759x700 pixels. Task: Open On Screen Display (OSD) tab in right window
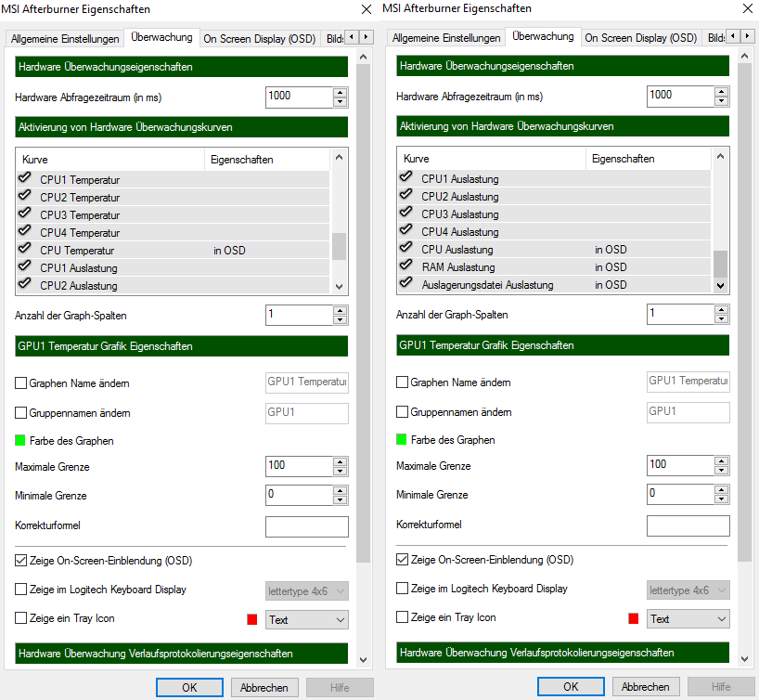(641, 38)
